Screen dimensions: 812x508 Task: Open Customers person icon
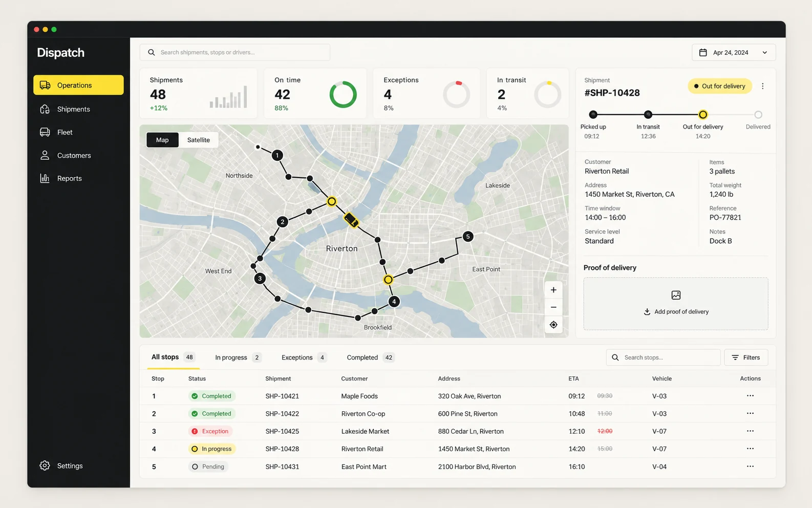click(x=45, y=155)
